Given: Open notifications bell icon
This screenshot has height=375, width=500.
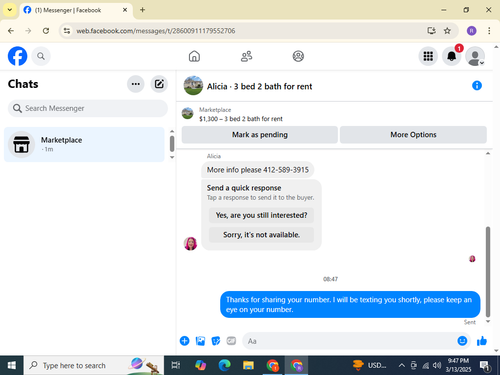Looking at the screenshot, I should (452, 56).
